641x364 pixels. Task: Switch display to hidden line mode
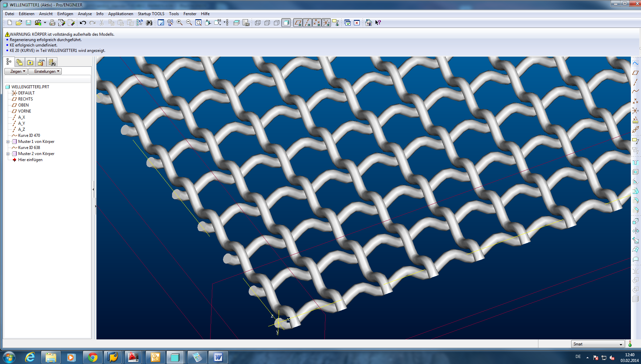click(x=267, y=23)
